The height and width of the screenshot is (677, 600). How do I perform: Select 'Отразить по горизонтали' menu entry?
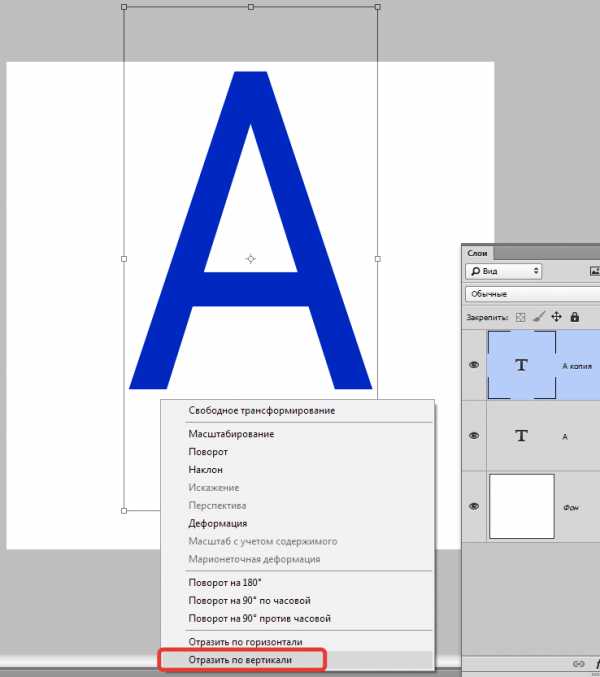[245, 642]
